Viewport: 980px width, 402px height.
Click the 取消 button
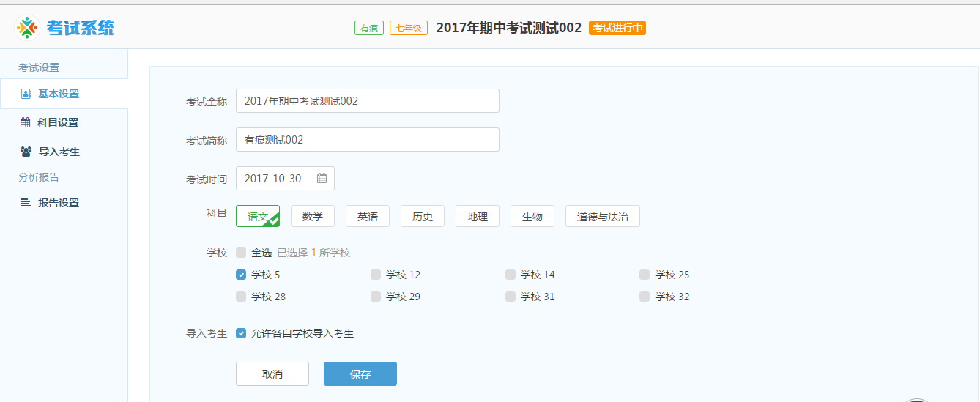point(272,373)
